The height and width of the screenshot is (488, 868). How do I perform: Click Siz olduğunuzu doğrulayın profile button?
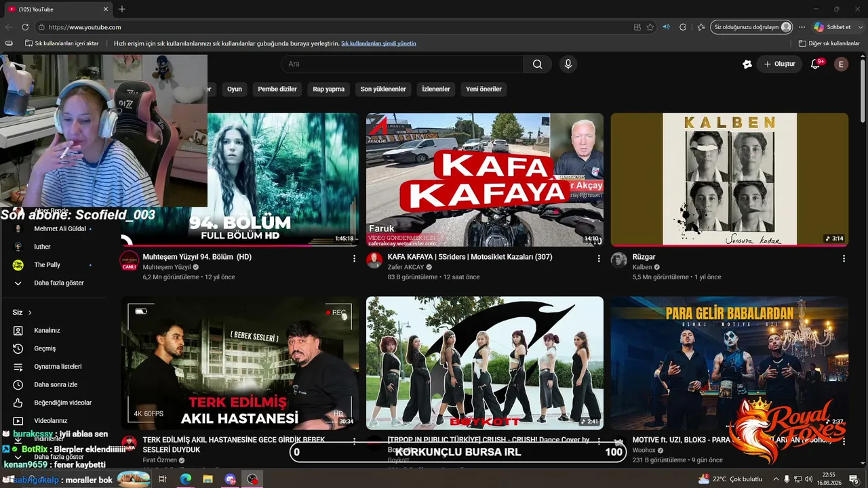click(x=752, y=27)
